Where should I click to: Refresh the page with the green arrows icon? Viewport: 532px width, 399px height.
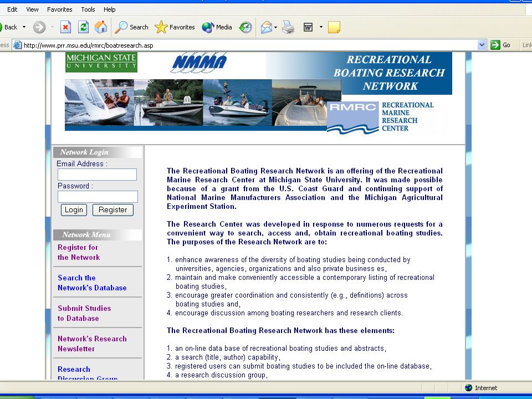[x=83, y=27]
